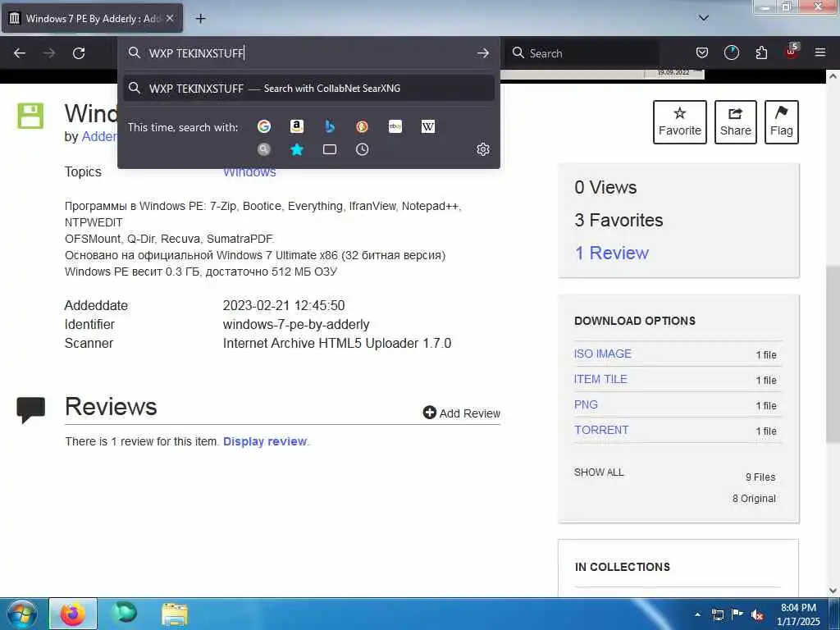The image size is (840, 630).
Task: Click the taskbar clock 8:04 PM
Action: (x=798, y=608)
